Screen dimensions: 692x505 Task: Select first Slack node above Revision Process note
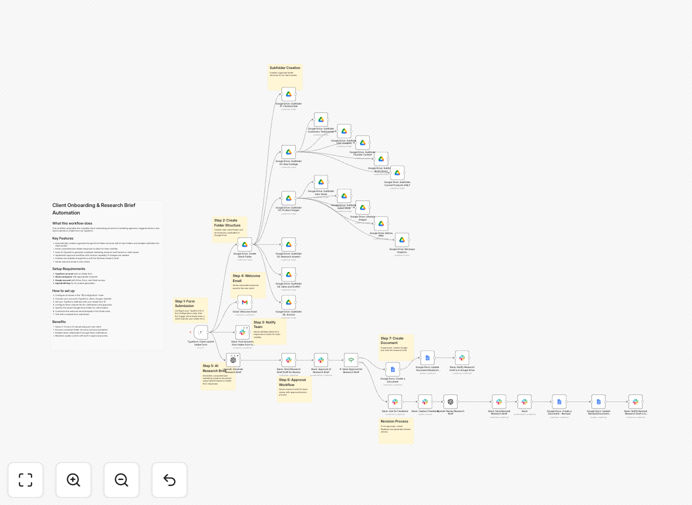click(395, 402)
